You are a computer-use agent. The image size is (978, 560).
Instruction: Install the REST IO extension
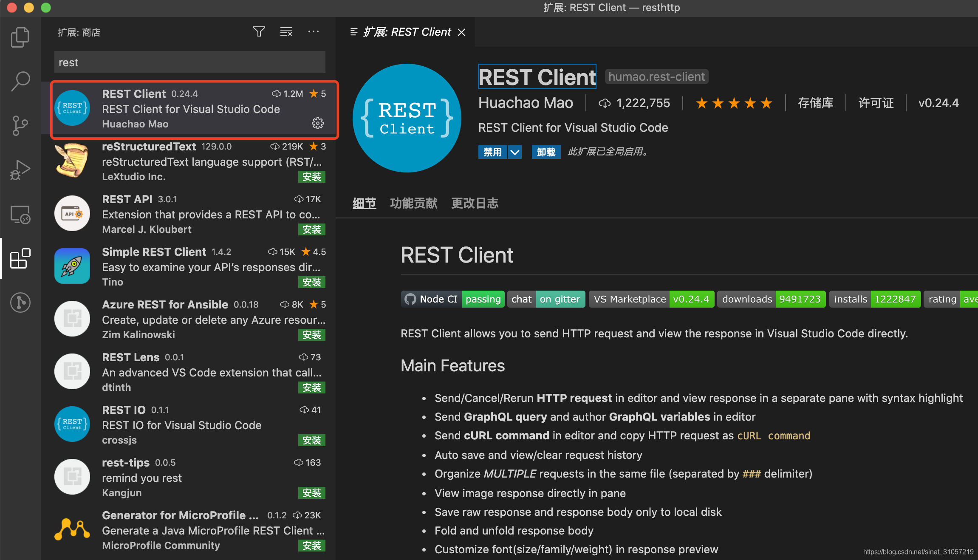[312, 440]
